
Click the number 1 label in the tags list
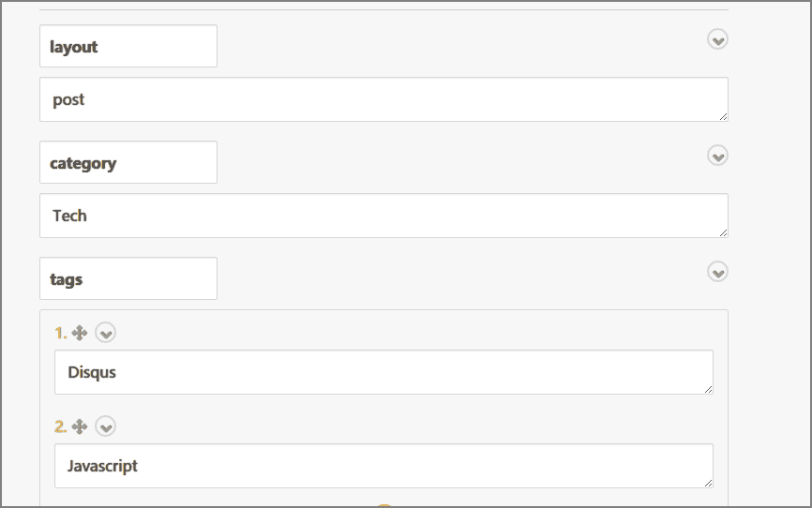(x=61, y=334)
